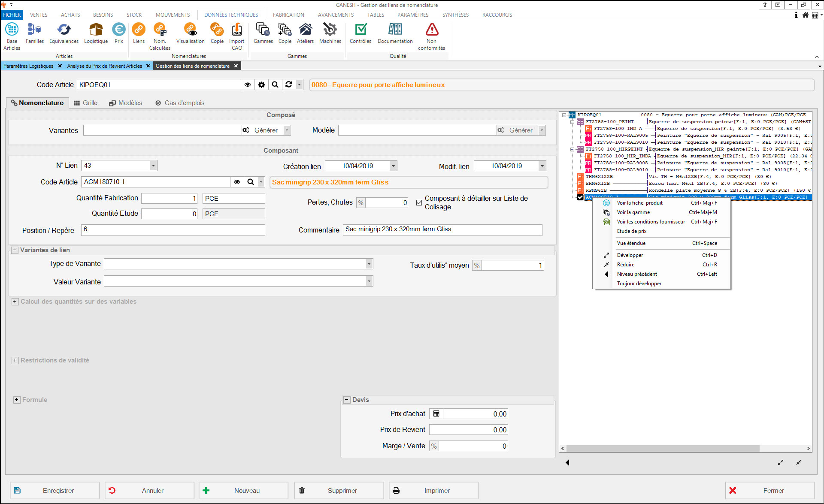Select Etude de prix context menu entry
This screenshot has width=824, height=504.
coord(632,231)
